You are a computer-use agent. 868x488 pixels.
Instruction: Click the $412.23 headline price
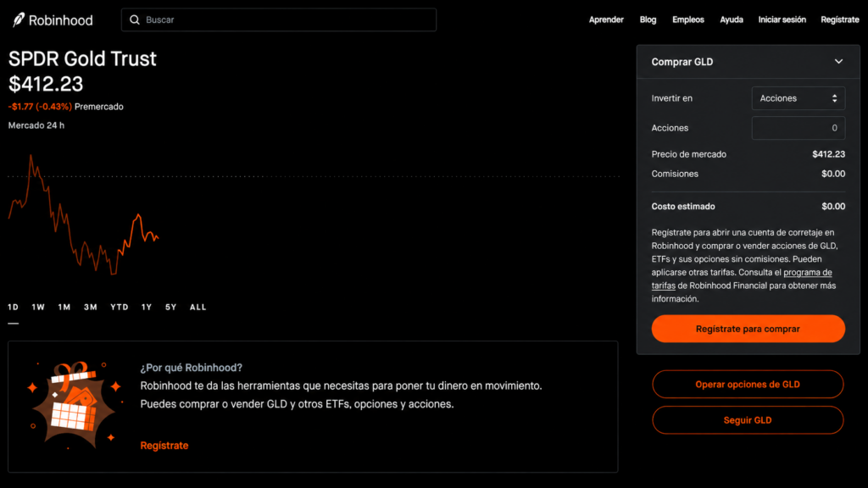tap(46, 84)
